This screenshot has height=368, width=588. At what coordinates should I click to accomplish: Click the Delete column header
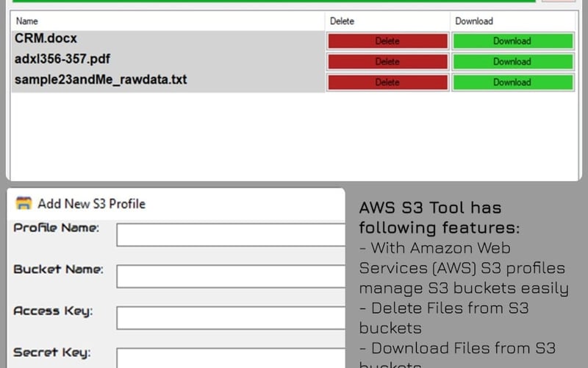click(387, 21)
